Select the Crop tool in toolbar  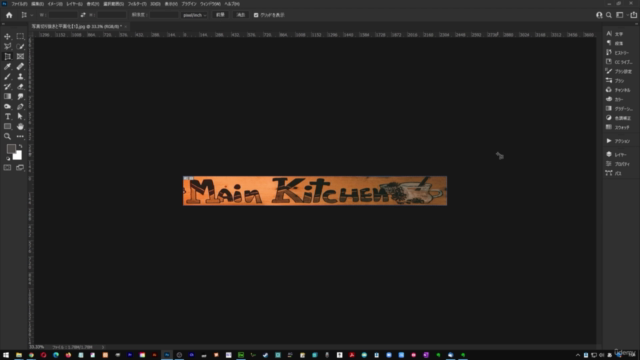7,57
